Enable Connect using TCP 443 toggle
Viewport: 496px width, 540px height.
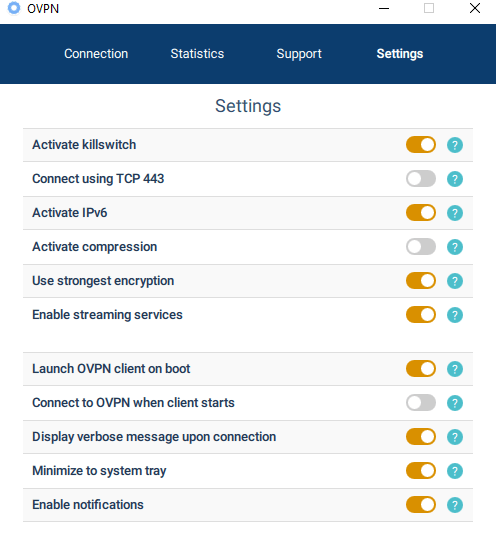point(421,179)
